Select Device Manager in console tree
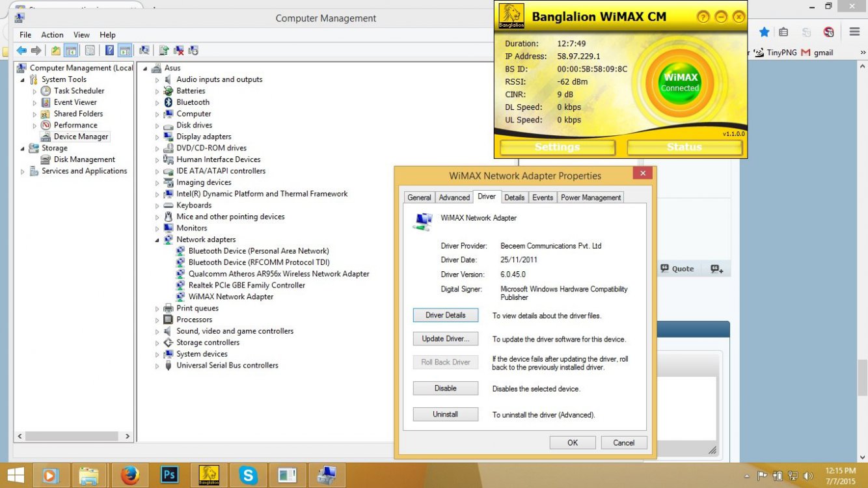 tap(81, 137)
